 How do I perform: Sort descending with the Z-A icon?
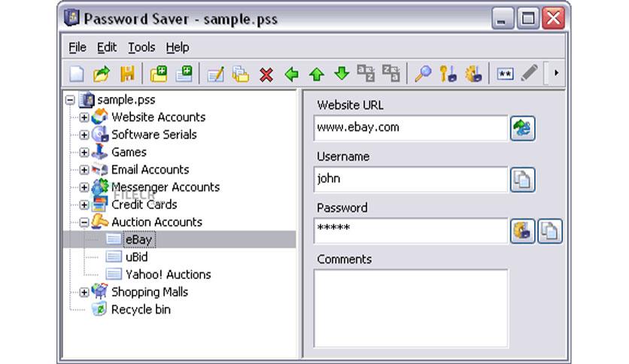tap(390, 74)
